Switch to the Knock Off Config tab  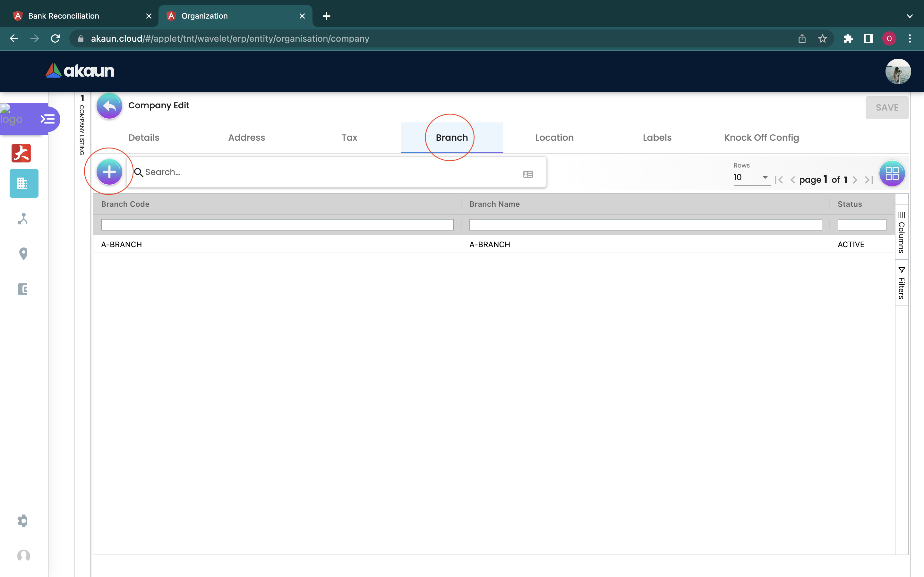pos(761,138)
